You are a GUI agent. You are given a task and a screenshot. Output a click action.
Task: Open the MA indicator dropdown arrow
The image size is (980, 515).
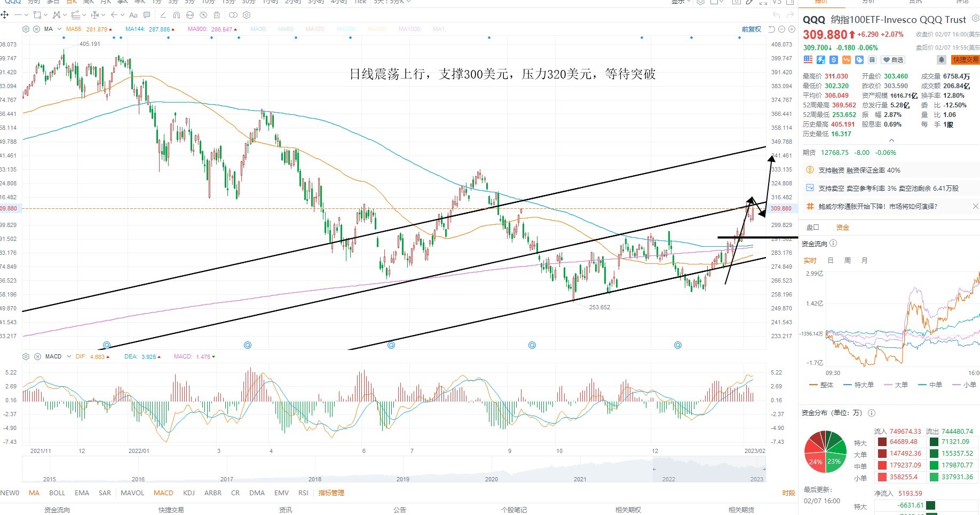click(59, 29)
